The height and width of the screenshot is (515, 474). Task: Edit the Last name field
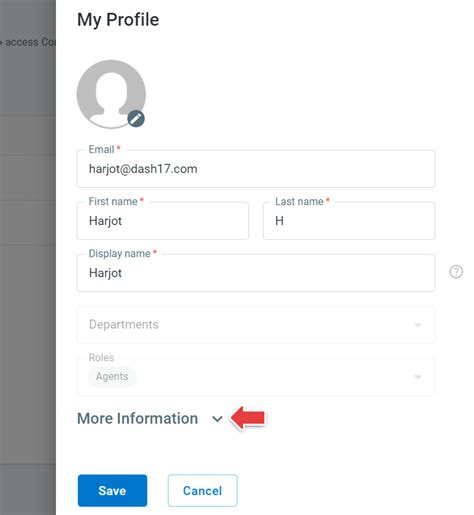pyautogui.click(x=349, y=221)
